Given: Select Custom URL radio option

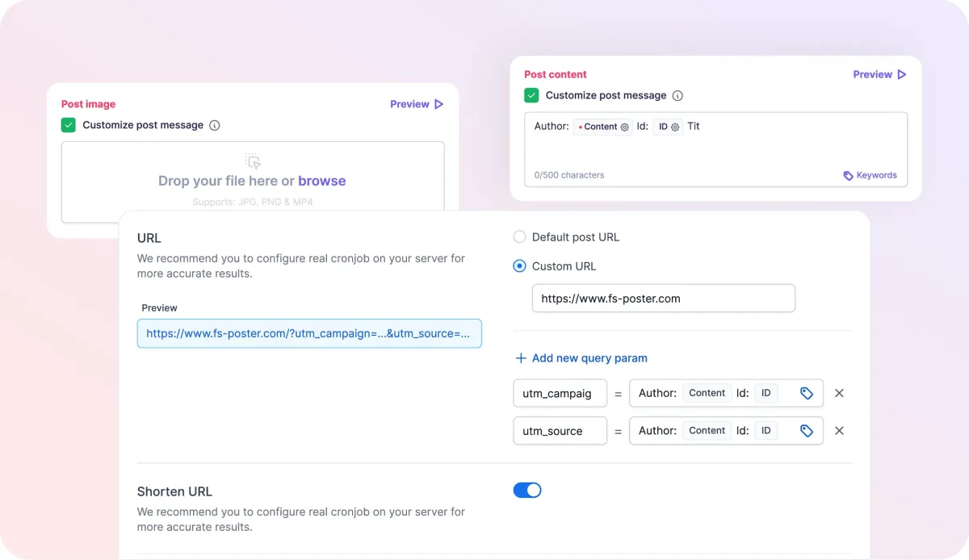Looking at the screenshot, I should tap(520, 266).
